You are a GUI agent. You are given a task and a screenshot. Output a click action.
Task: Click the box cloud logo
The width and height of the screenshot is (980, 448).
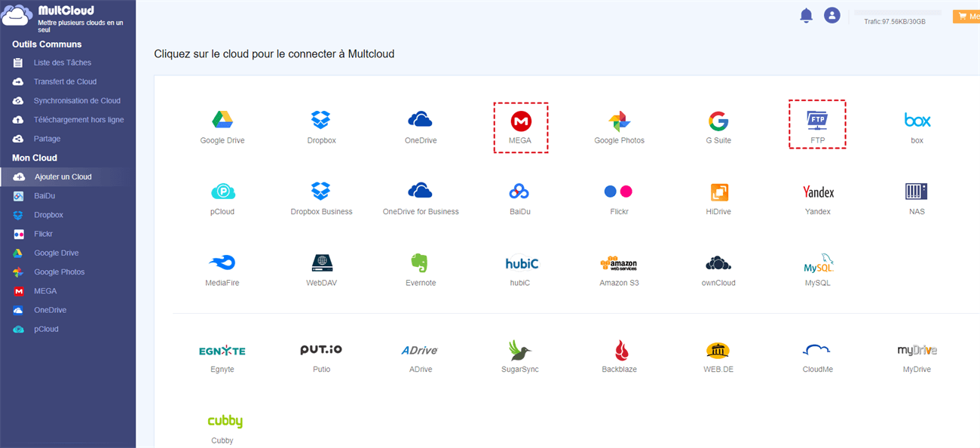pos(917,120)
